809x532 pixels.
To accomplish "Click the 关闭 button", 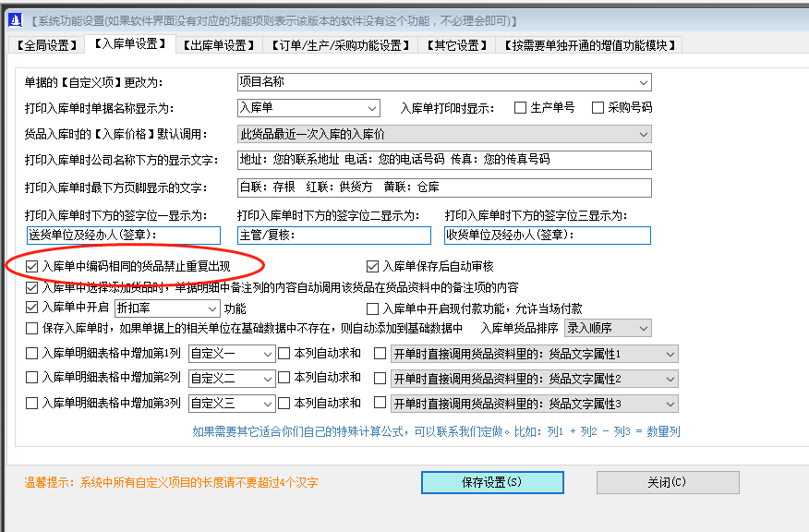I will [667, 482].
